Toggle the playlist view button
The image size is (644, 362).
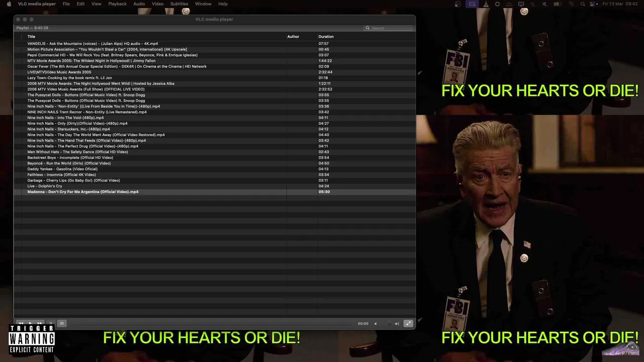click(62, 323)
